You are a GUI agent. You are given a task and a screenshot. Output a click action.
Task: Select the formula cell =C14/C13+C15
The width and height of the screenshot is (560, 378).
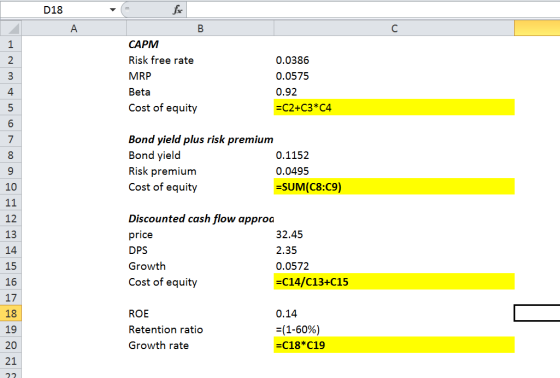click(394, 282)
